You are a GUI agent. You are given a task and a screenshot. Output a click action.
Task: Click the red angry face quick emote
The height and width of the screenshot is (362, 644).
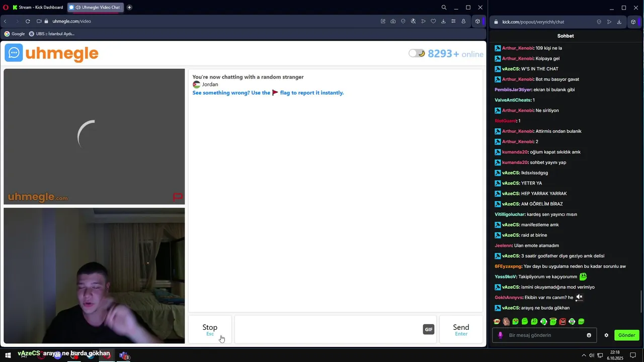[x=562, y=321]
